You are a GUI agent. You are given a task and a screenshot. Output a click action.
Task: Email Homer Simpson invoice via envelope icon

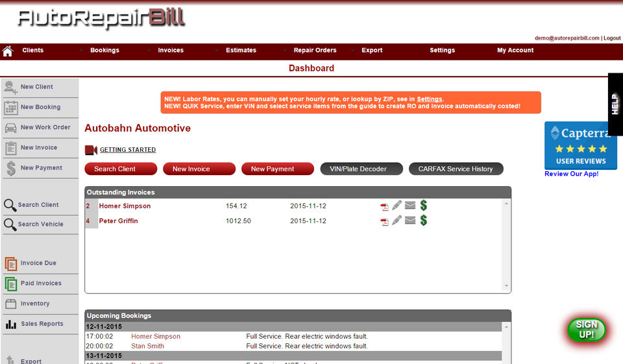[x=410, y=206]
